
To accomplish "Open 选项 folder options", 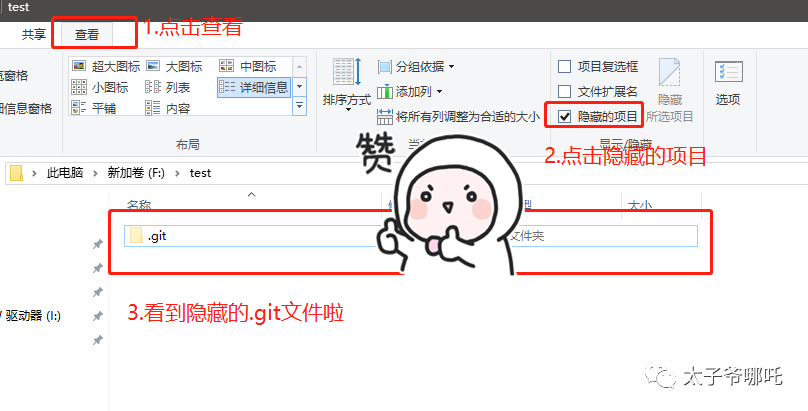I will tap(728, 82).
